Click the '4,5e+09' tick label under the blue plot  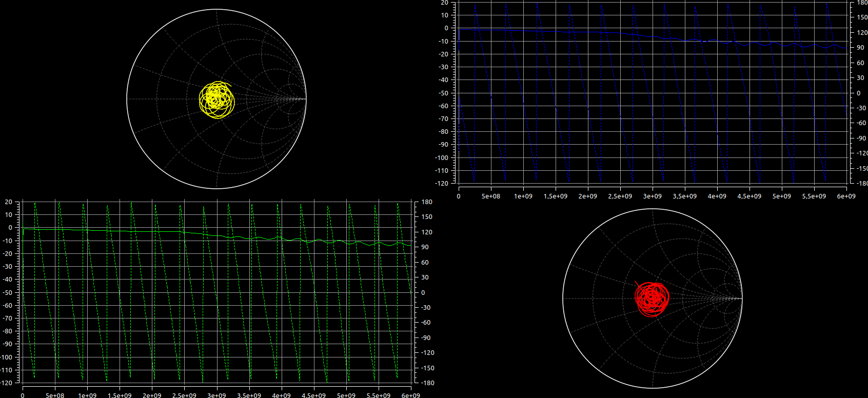pos(749,196)
